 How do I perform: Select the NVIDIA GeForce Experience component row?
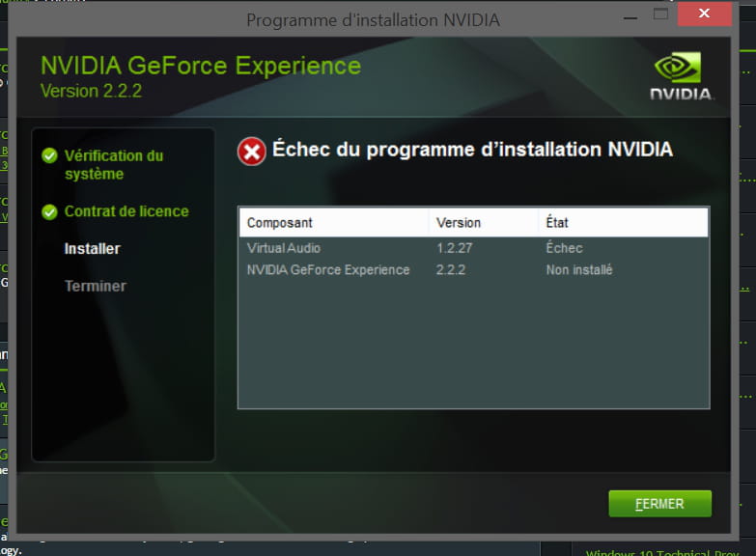click(473, 270)
